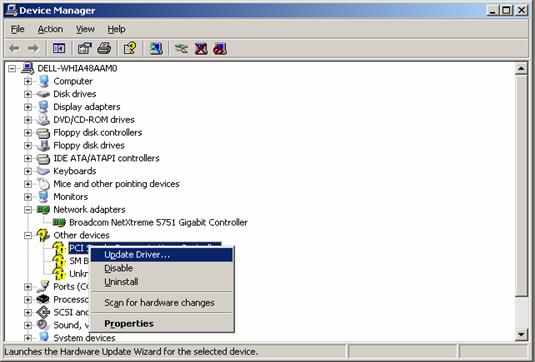
Task: Choose Properties from the context menu
Action: pos(162,323)
